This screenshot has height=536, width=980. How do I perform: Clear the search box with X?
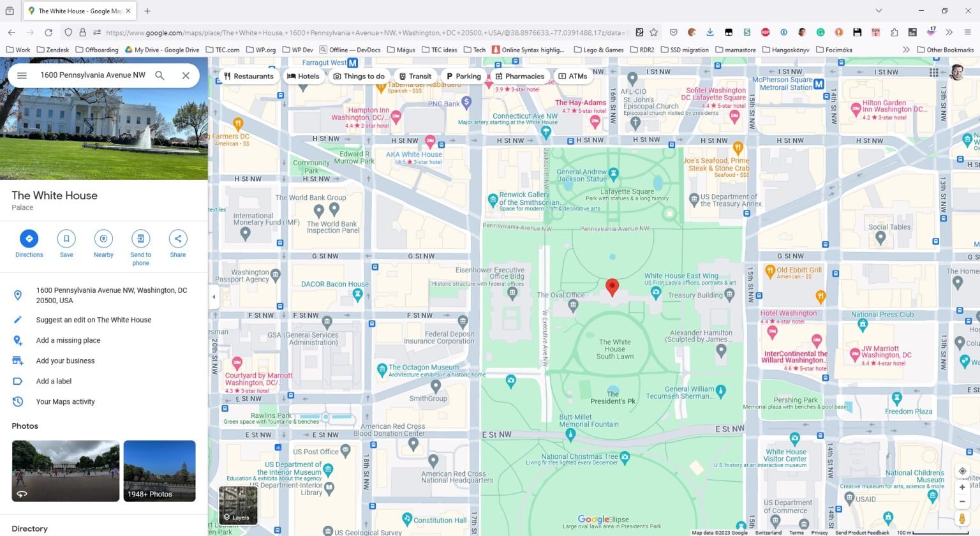[186, 75]
